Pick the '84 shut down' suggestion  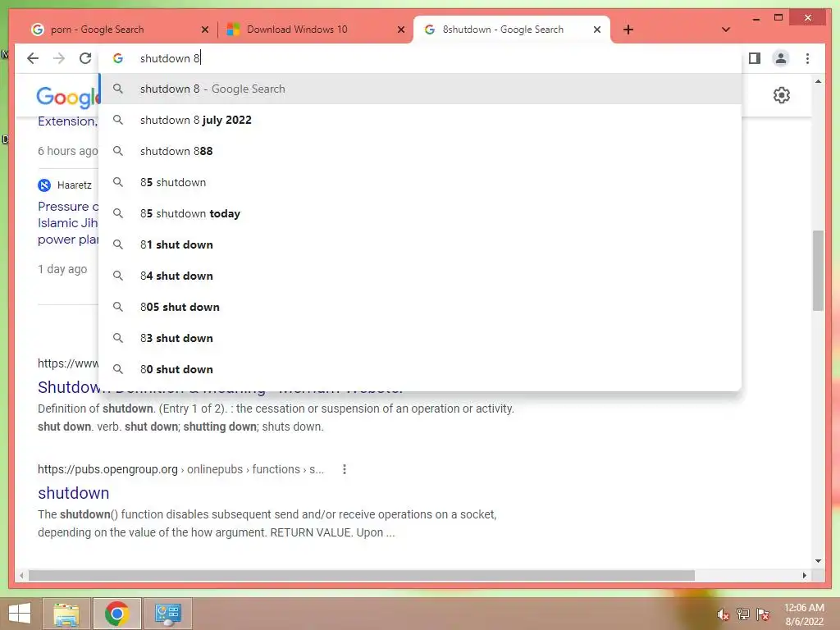421,276
